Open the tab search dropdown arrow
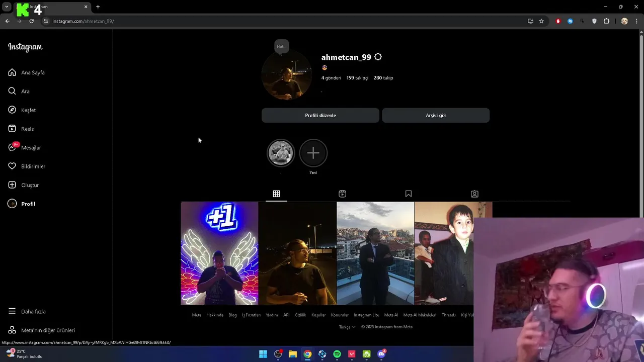The width and height of the screenshot is (644, 362). 7,7
